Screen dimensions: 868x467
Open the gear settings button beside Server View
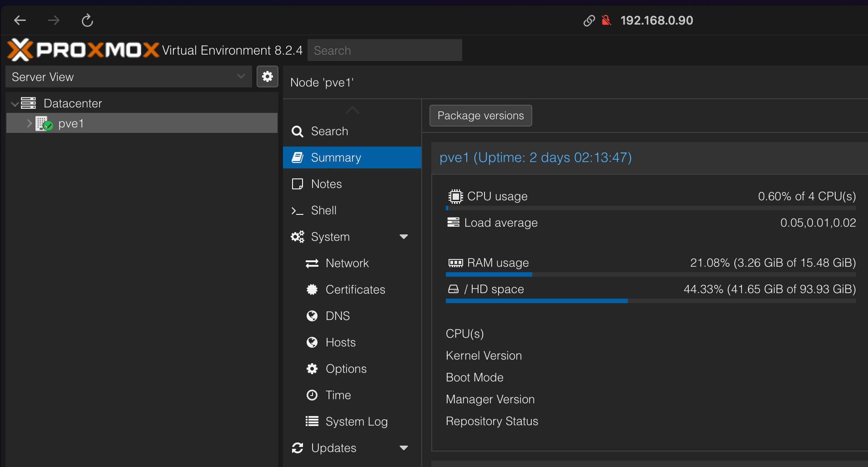tap(267, 76)
